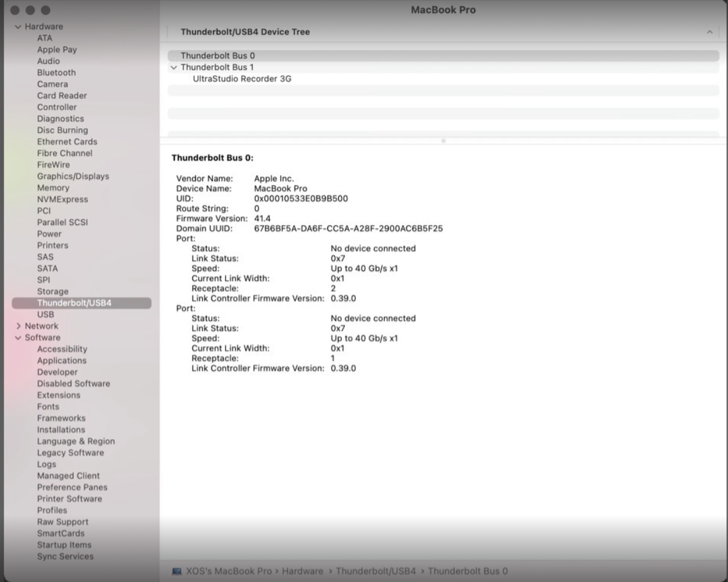728x582 pixels.
Task: Open the Legacy Software category
Action: pos(71,453)
